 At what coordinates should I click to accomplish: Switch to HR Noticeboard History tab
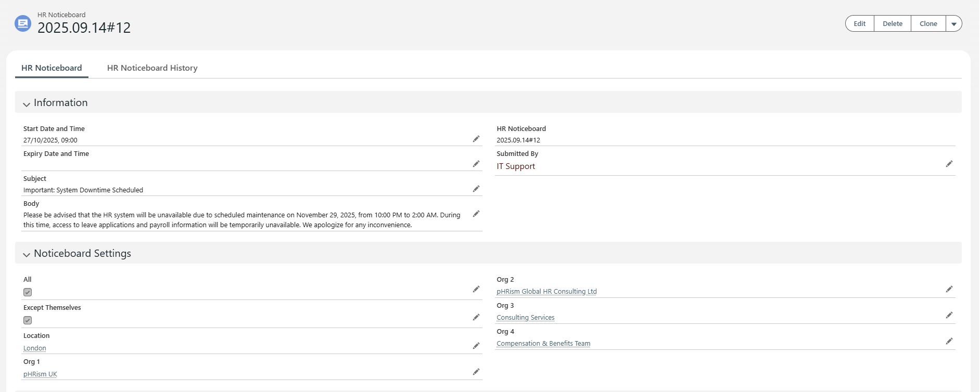tap(152, 68)
